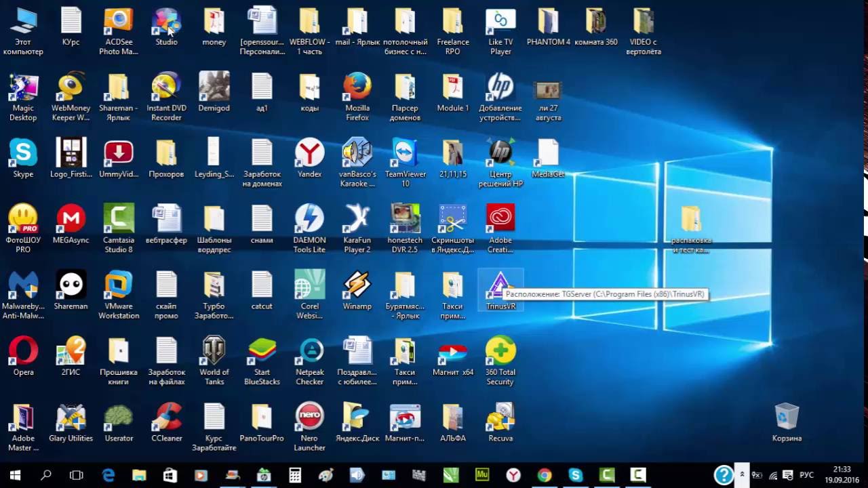Launch Malwarebytes Anti-Malware shortcut

point(23,295)
